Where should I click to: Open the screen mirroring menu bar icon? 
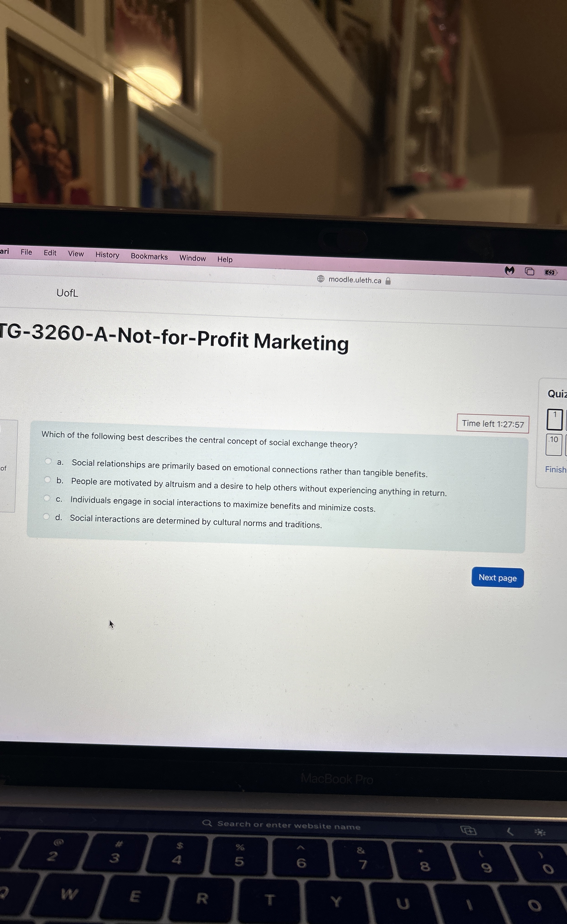pyautogui.click(x=529, y=272)
